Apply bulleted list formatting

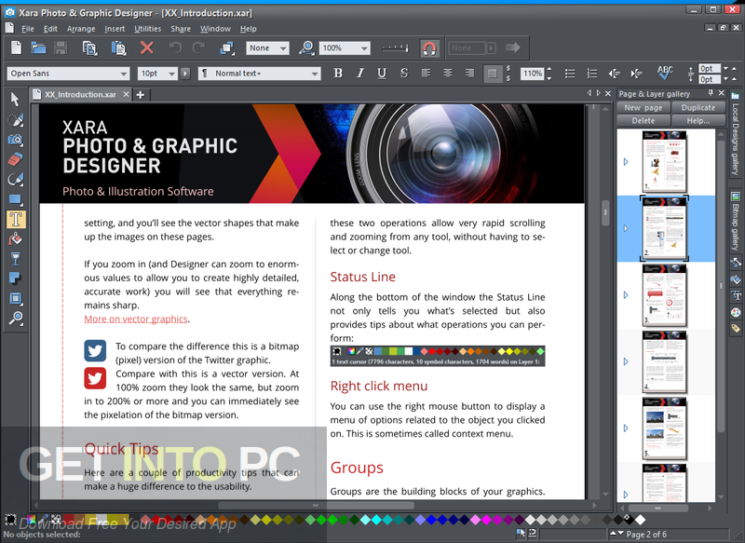tap(570, 73)
